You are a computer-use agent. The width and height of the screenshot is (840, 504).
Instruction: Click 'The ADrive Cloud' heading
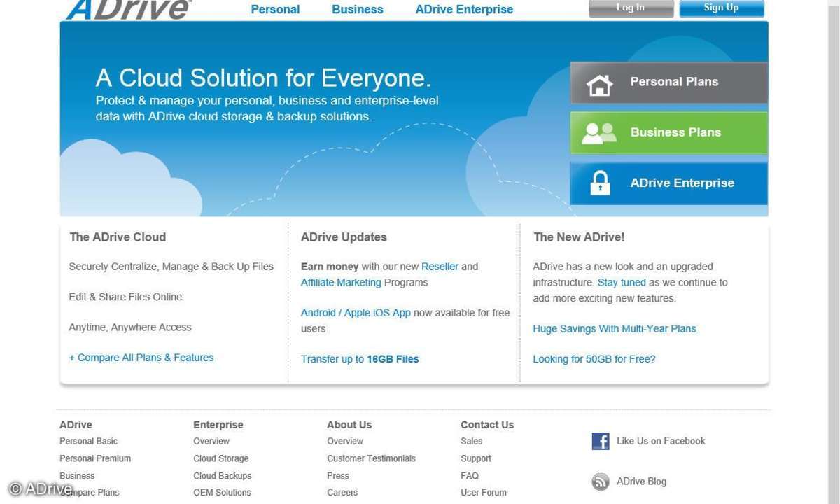pos(118,237)
